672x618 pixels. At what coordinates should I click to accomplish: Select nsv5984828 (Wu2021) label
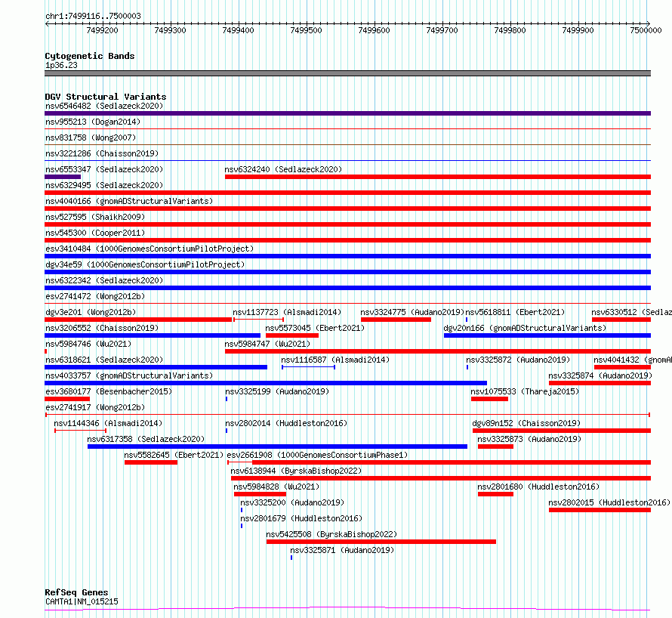click(276, 487)
